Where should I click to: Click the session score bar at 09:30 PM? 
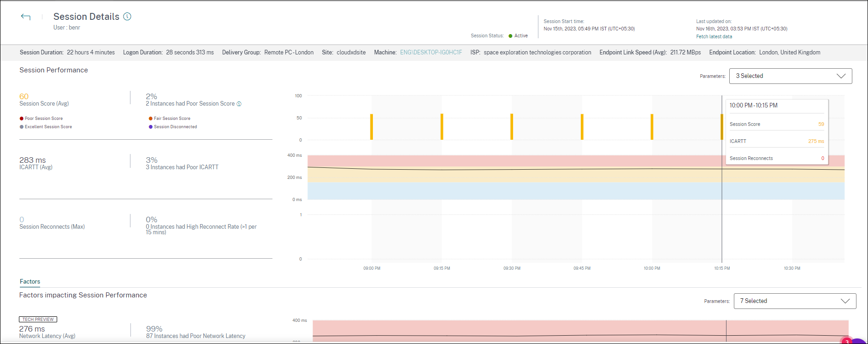pyautogui.click(x=512, y=127)
